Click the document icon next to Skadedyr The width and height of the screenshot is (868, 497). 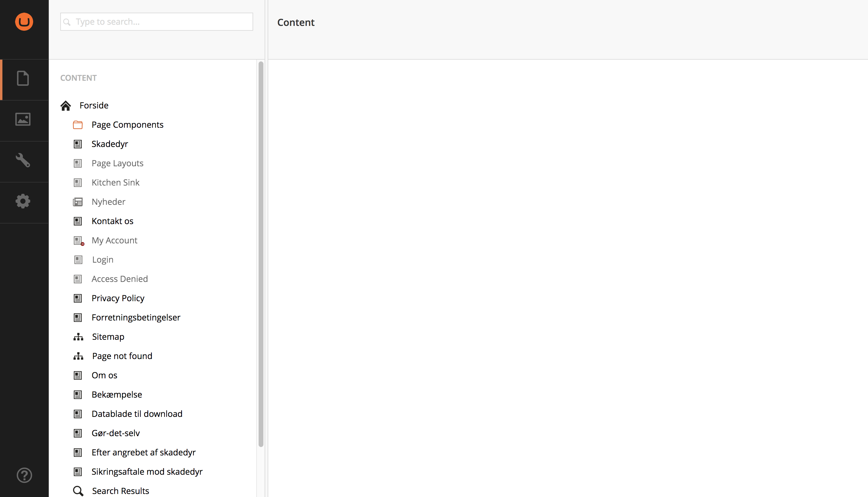pyautogui.click(x=78, y=144)
